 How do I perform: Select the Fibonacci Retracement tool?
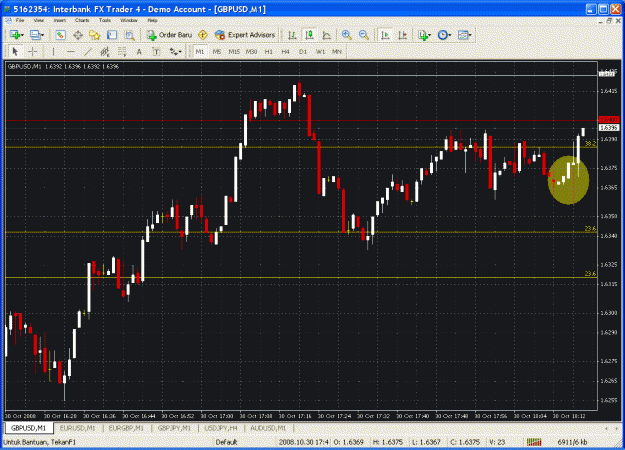point(122,51)
